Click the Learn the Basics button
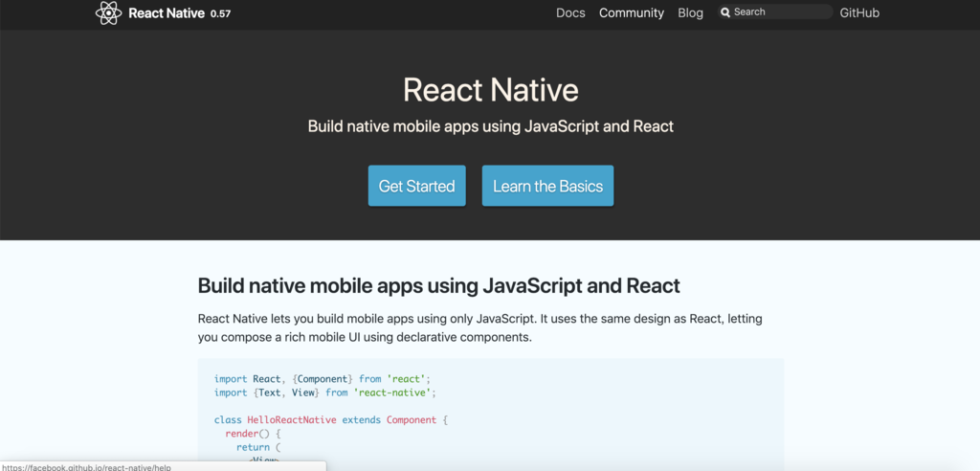The width and height of the screenshot is (980, 471). (x=547, y=186)
